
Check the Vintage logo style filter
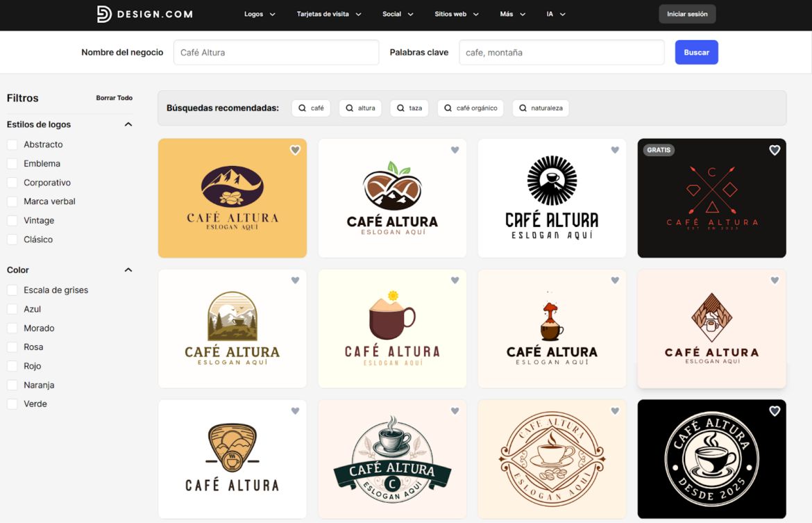click(x=11, y=220)
